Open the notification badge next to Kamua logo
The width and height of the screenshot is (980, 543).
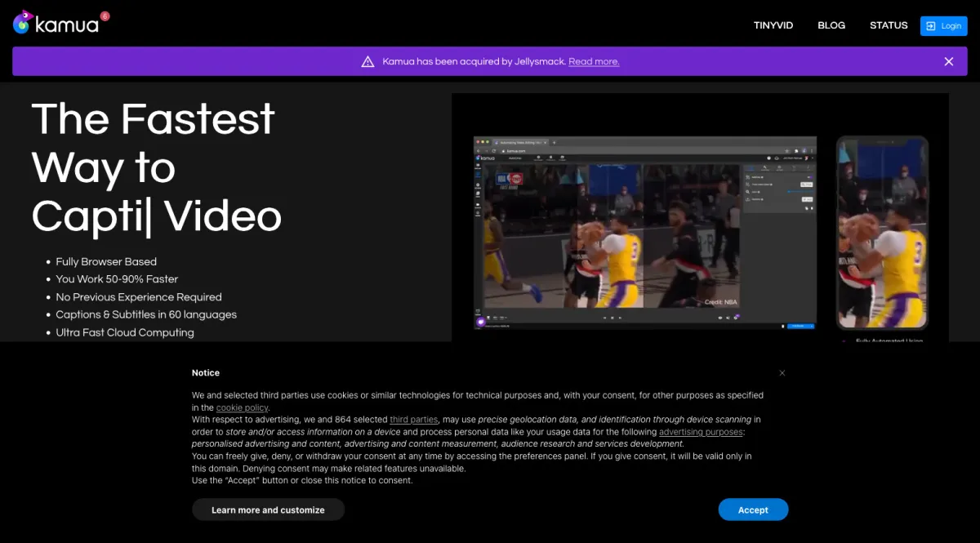[105, 16]
